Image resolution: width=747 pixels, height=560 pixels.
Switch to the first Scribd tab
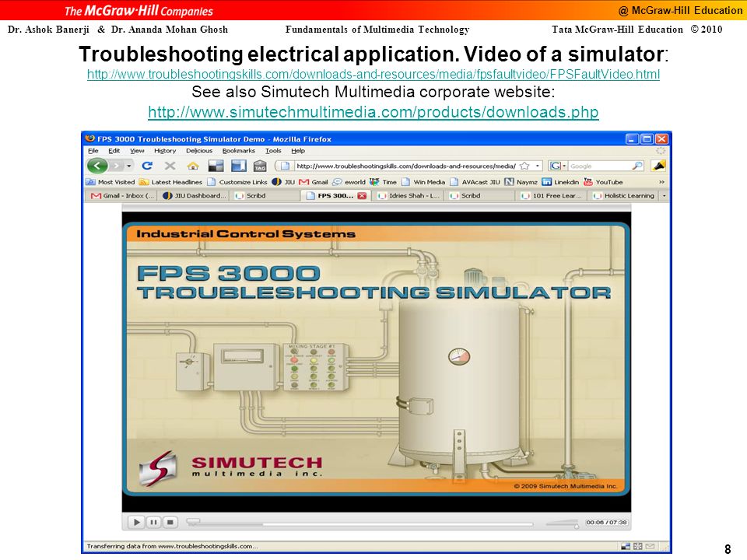tap(266, 196)
